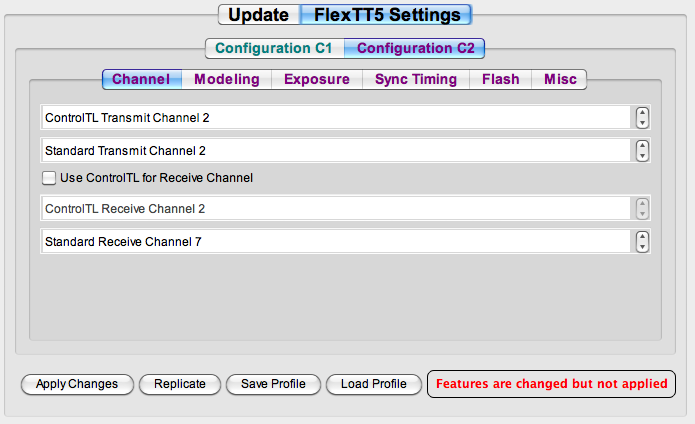The image size is (695, 424).
Task: Select Configuration C2 tab
Action: pyautogui.click(x=415, y=48)
